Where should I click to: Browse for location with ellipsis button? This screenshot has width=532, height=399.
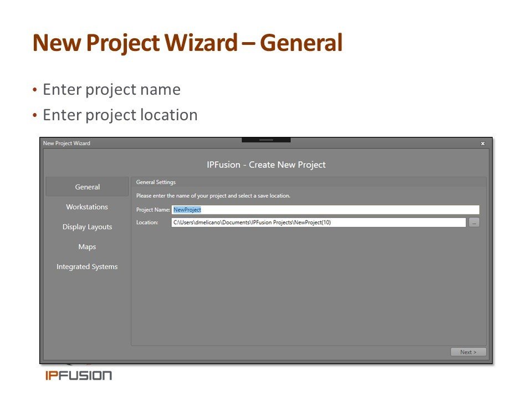click(x=474, y=223)
